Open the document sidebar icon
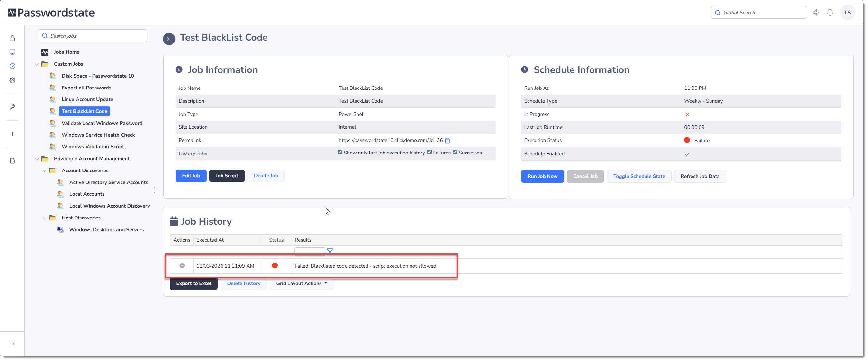 (x=13, y=161)
